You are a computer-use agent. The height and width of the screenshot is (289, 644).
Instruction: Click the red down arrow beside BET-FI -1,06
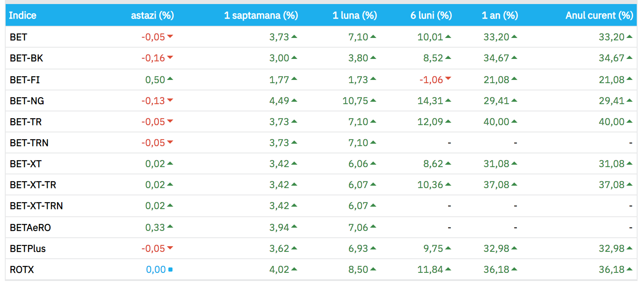pos(448,79)
